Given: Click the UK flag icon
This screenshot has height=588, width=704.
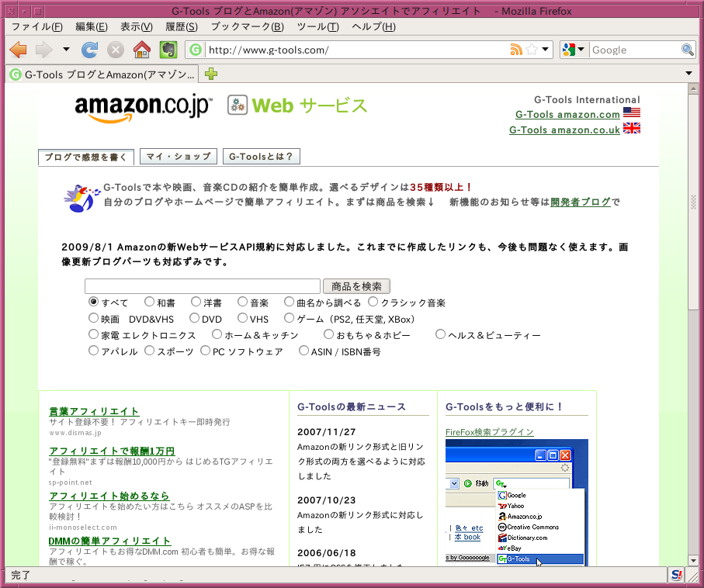Looking at the screenshot, I should point(632,128).
